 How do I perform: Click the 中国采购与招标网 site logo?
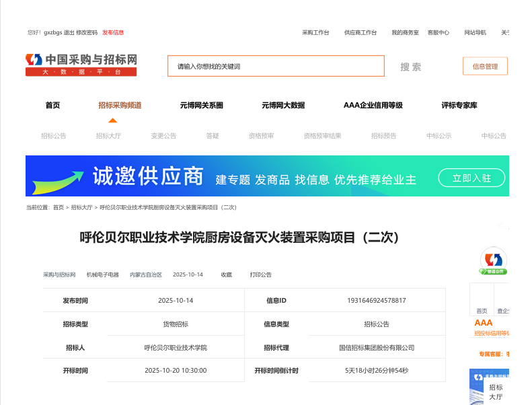81,65
